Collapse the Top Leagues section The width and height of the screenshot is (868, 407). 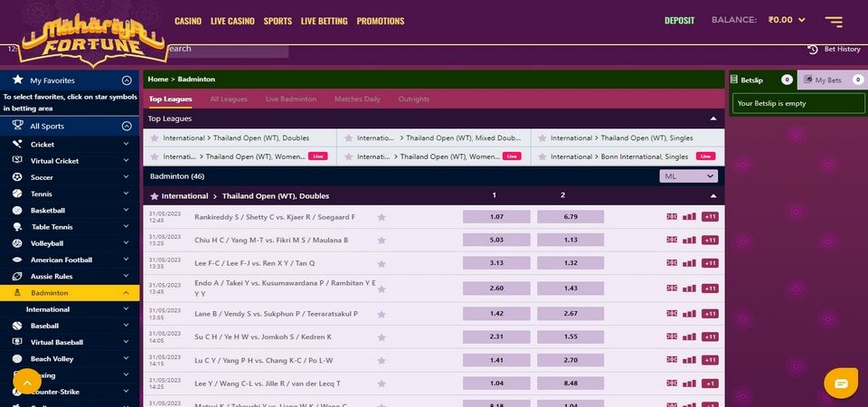click(x=713, y=118)
